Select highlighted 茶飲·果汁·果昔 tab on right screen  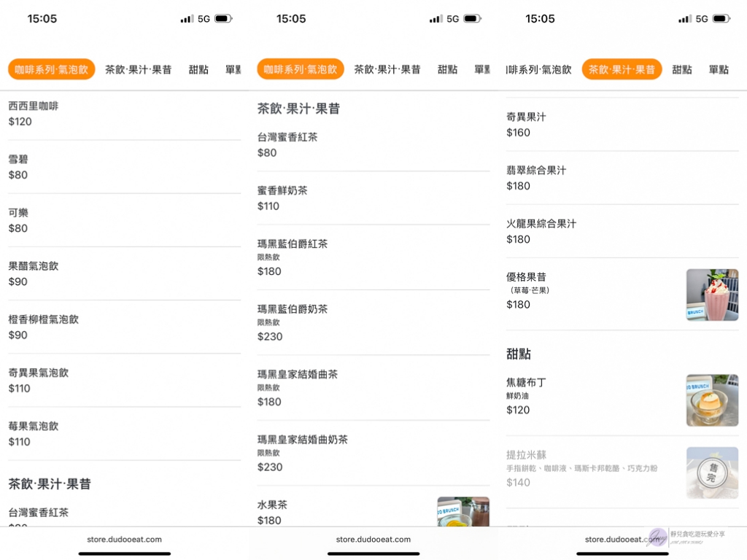point(622,69)
